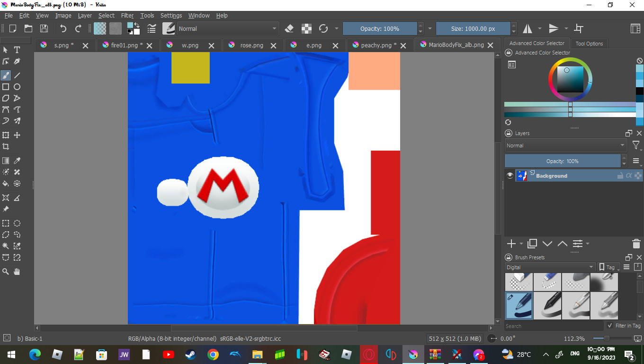The height and width of the screenshot is (364, 644).
Task: Open the Filter menu
Action: (127, 15)
